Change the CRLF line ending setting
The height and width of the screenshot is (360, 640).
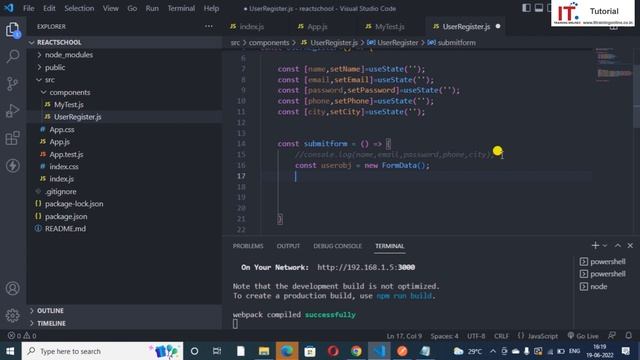pyautogui.click(x=502, y=336)
